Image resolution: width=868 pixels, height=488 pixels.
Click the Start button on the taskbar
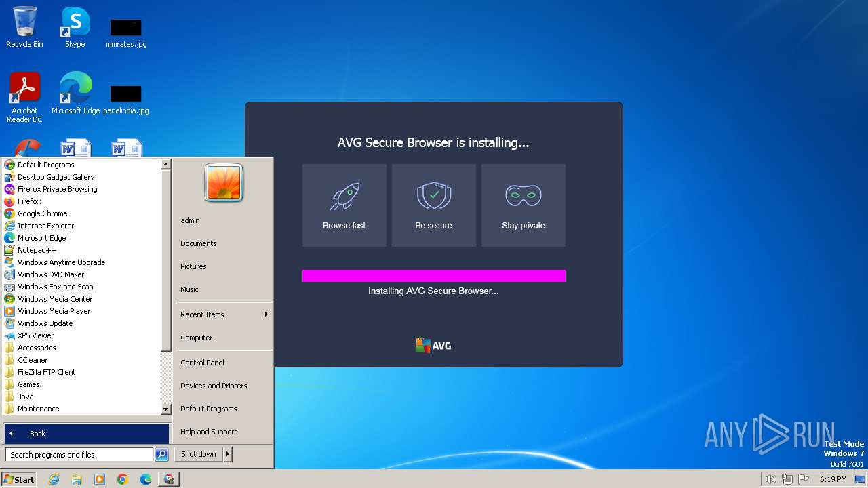(19, 479)
